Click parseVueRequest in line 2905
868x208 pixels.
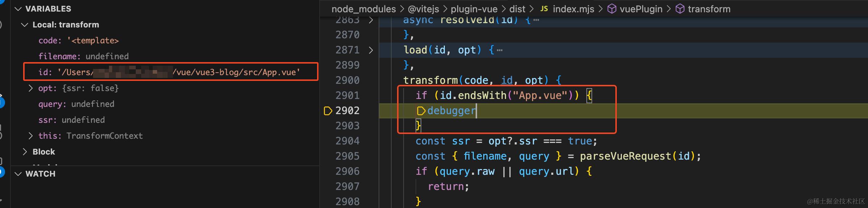625,156
